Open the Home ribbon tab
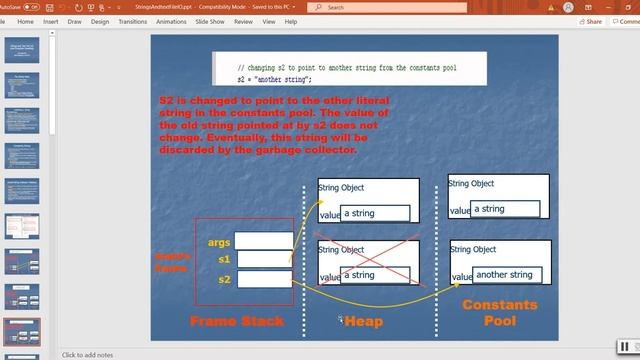Screen dimensions: 640x360 [25, 22]
